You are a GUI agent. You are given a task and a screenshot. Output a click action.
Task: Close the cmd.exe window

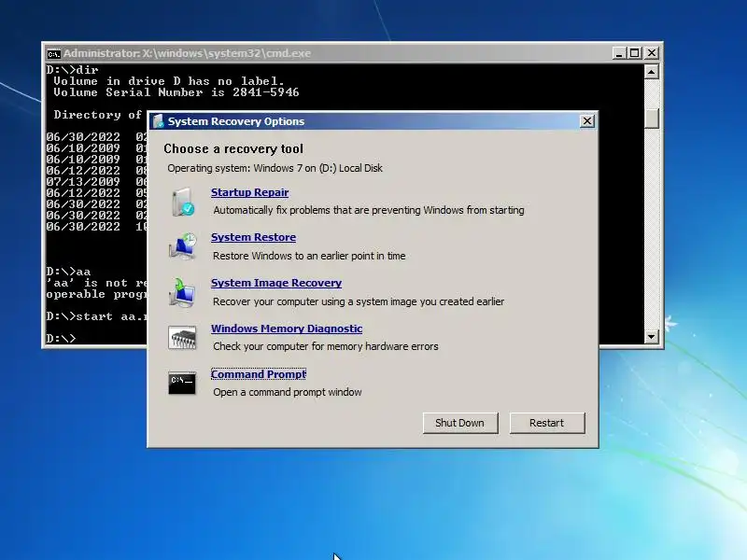[x=652, y=53]
